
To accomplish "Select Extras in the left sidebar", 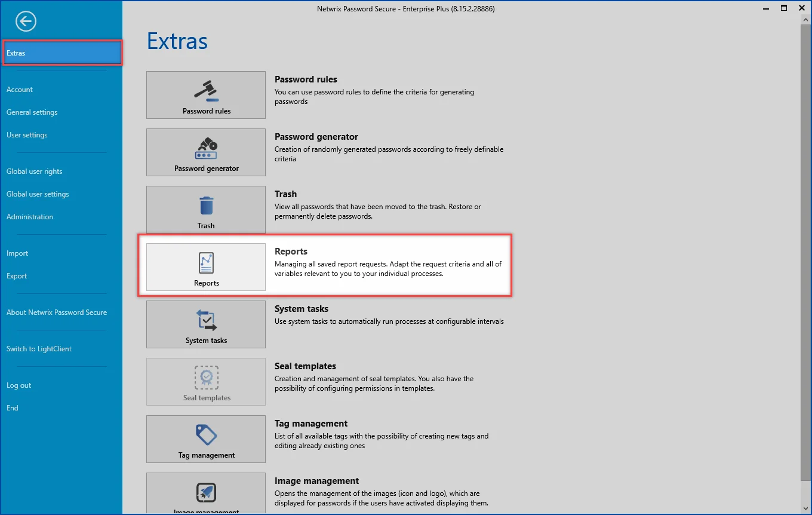I will point(62,53).
